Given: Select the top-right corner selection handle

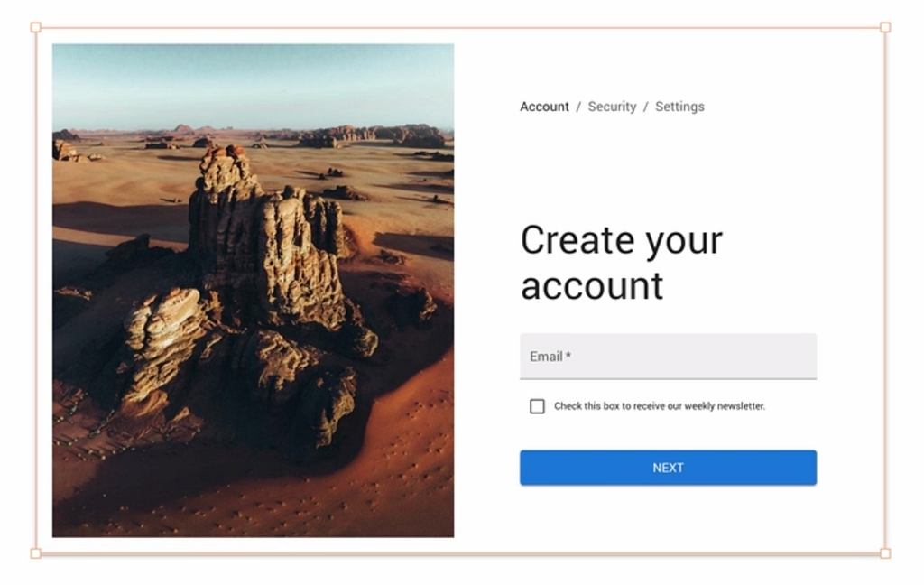Looking at the screenshot, I should point(885,27).
